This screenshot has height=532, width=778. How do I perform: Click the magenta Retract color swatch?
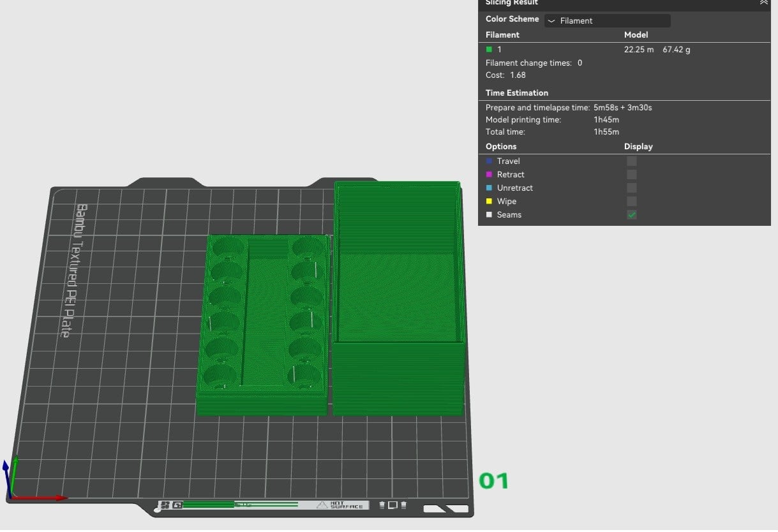click(x=489, y=175)
